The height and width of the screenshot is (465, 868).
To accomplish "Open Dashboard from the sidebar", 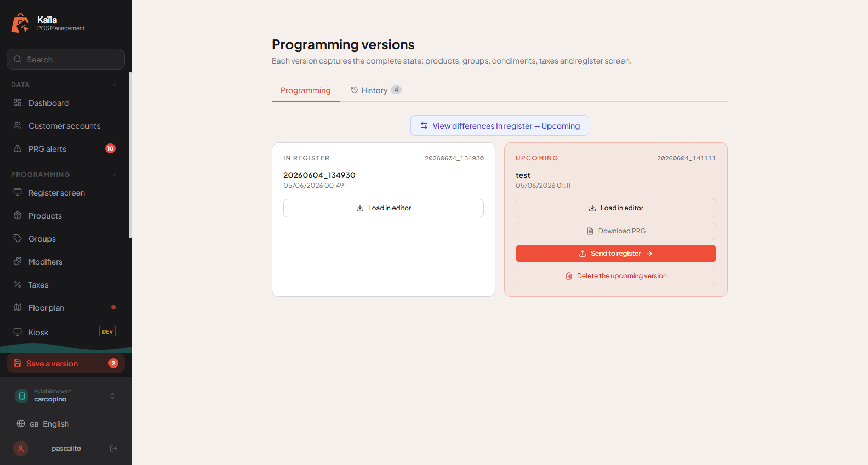I will [66, 103].
